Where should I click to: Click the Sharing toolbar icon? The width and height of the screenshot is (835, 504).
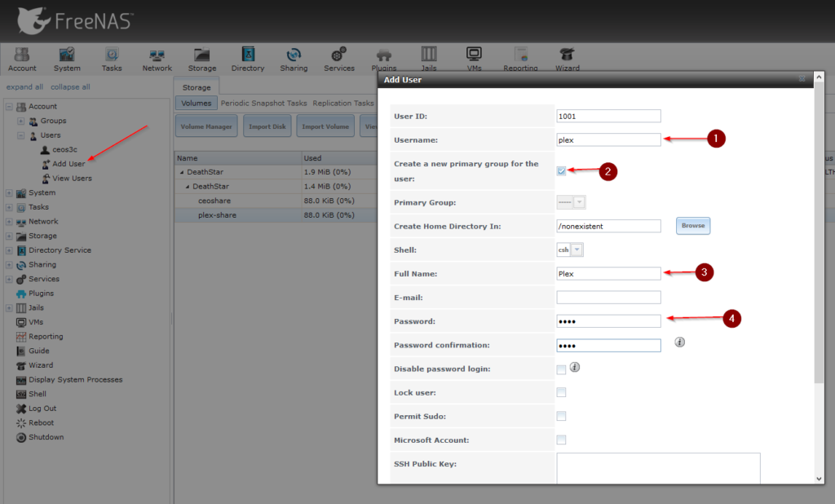tap(294, 59)
